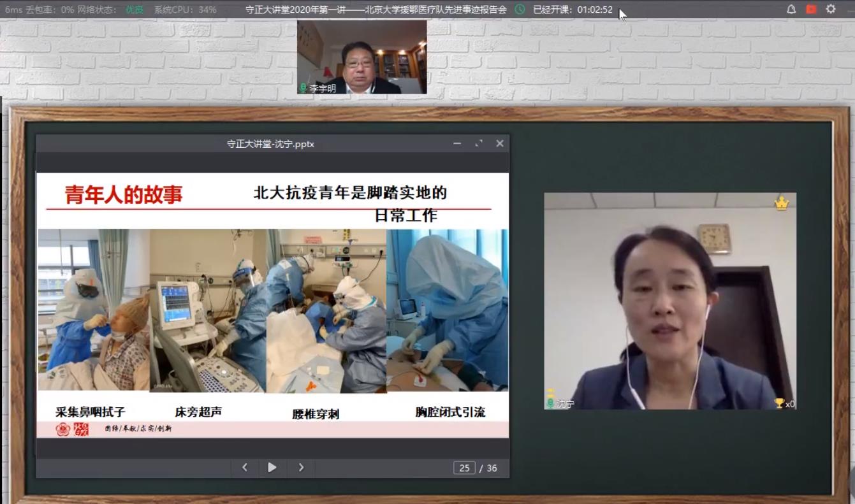Viewport: 855px width, 504px height.
Task: Go to previous slide arrow
Action: tap(245, 468)
